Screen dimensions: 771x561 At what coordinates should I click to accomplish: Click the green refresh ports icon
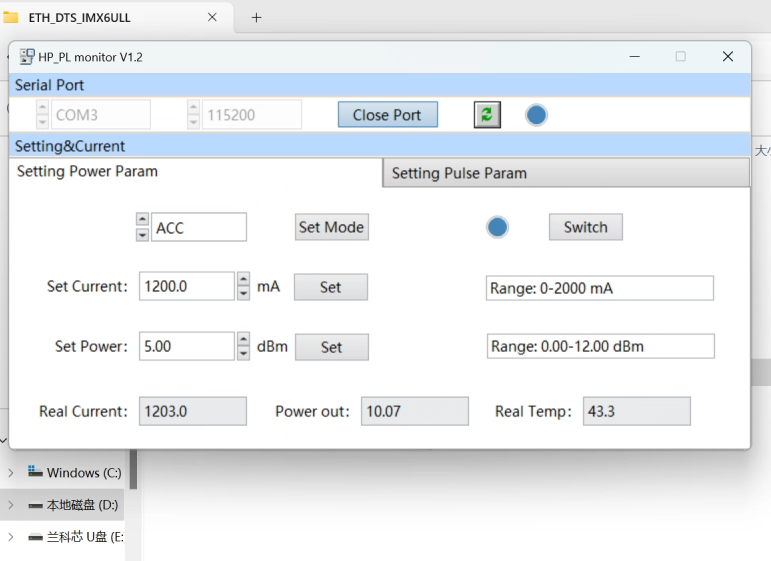[x=486, y=115]
